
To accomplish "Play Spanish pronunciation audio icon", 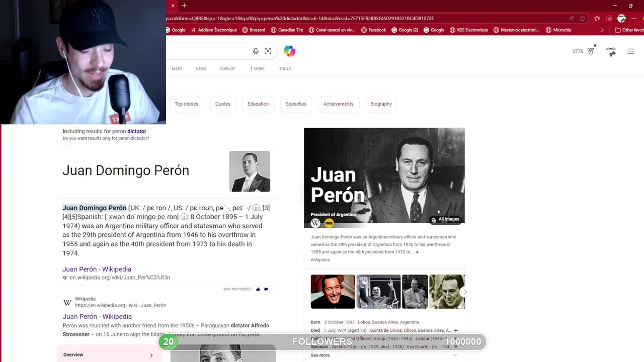I will pos(184,217).
